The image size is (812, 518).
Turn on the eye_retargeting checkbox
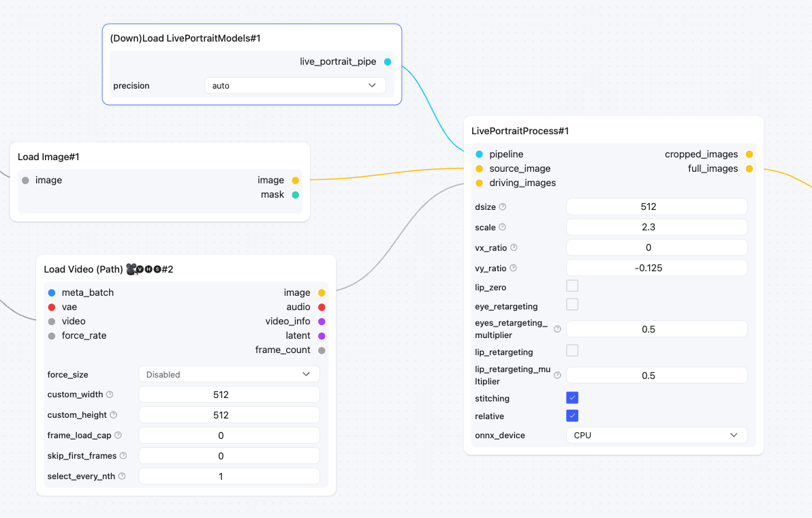tap(572, 305)
